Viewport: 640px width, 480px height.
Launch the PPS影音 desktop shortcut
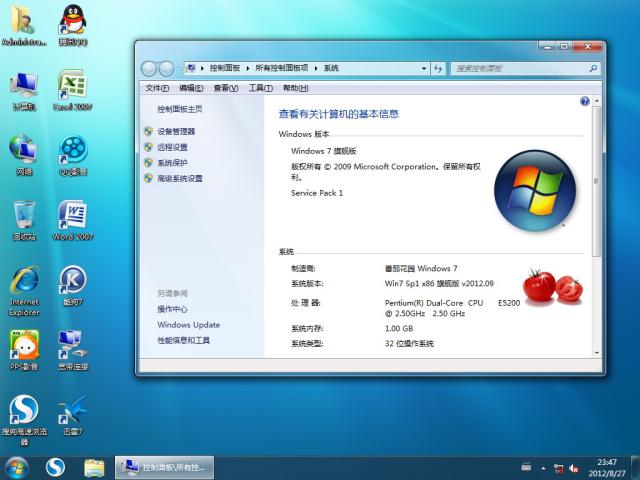[24, 350]
